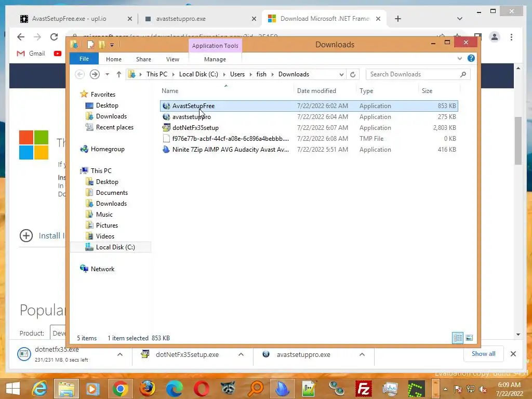Click Users in address breadcrumb
532x399 pixels.
tap(237, 74)
